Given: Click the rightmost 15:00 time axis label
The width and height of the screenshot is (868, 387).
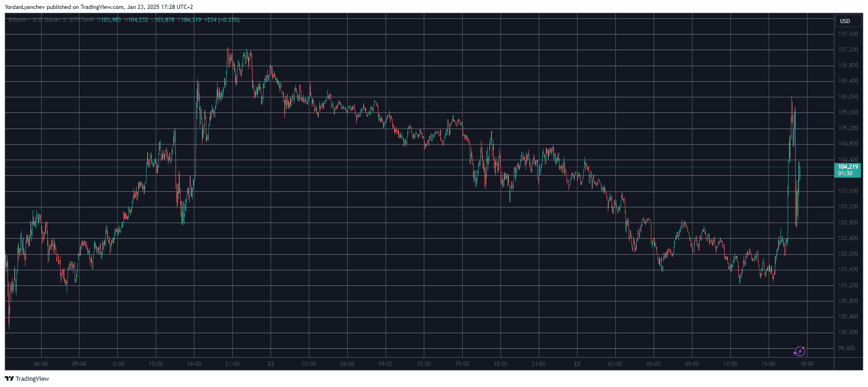Looking at the screenshot, I should pyautogui.click(x=769, y=364).
